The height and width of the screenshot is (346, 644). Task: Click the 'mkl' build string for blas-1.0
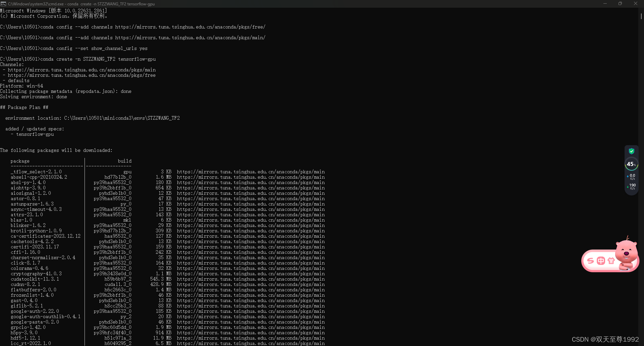(x=127, y=220)
